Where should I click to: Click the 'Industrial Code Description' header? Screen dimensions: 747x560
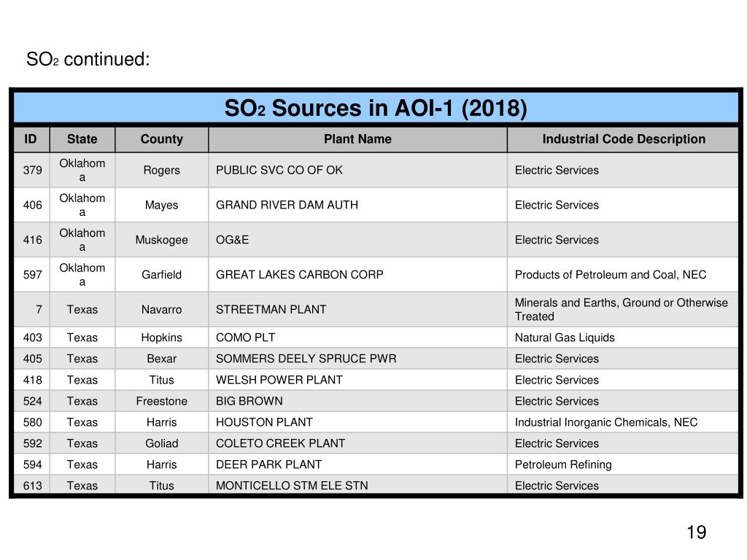coord(624,139)
